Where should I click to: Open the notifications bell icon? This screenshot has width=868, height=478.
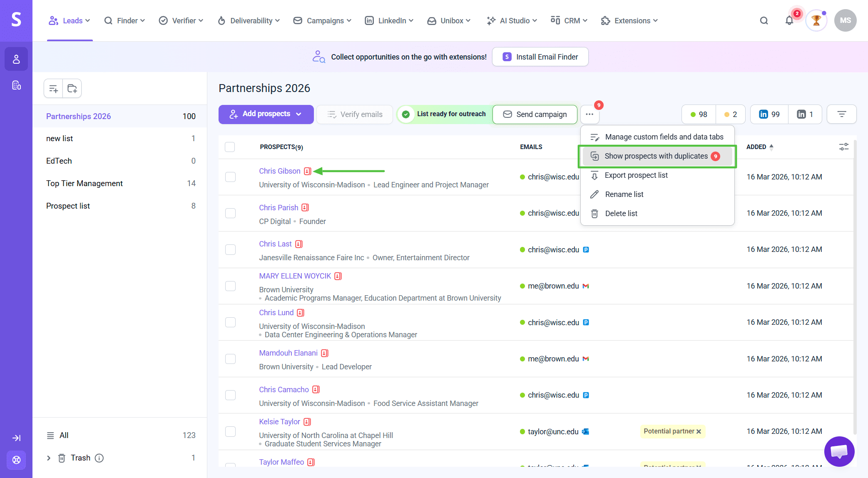click(789, 20)
